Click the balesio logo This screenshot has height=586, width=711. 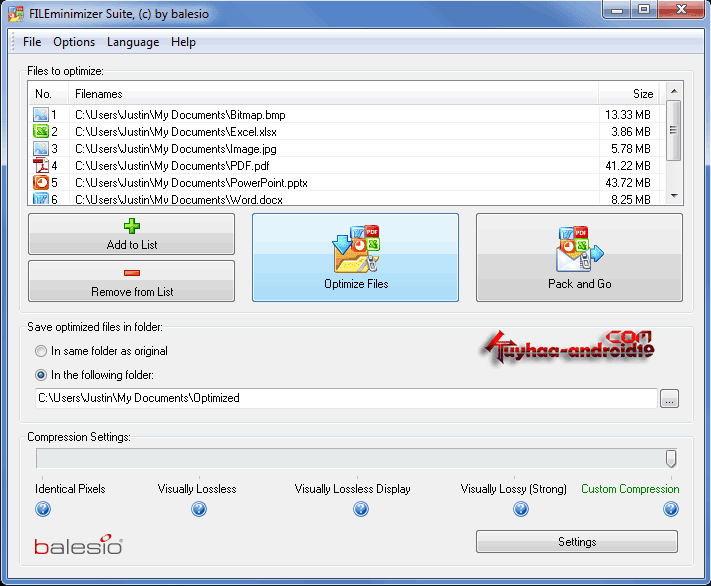click(x=78, y=545)
